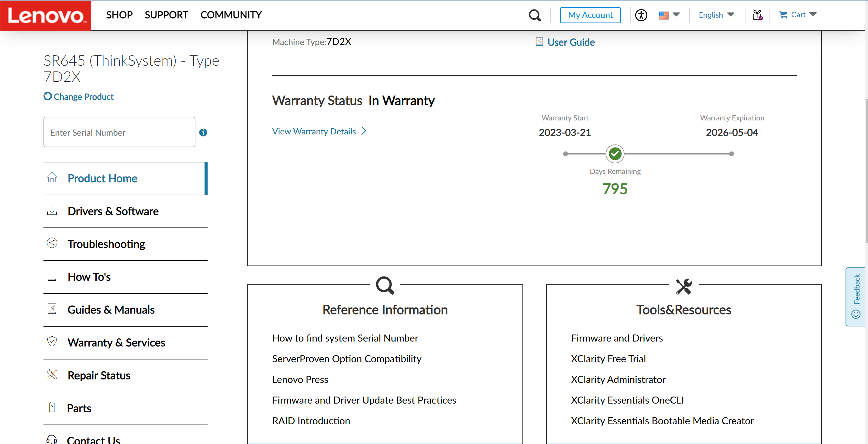Viewport: 868px width, 444px height.
Task: Click the Lenovo logo
Action: tap(46, 16)
